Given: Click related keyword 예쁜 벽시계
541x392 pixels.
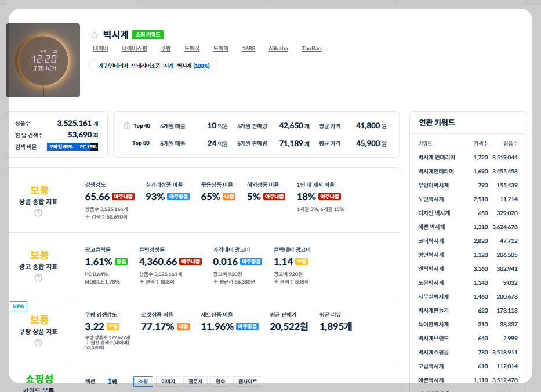Looking at the screenshot, I should coord(431,227).
